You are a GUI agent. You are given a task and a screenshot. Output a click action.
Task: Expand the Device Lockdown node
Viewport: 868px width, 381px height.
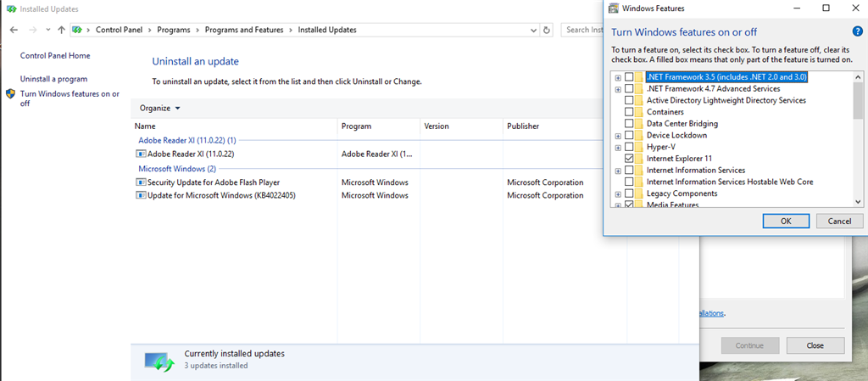618,136
